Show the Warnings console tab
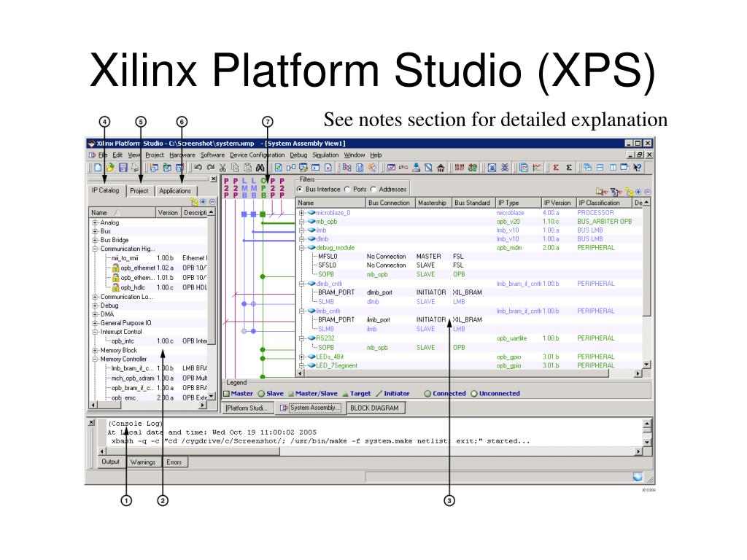This screenshot has width=747, height=560. pyautogui.click(x=143, y=462)
